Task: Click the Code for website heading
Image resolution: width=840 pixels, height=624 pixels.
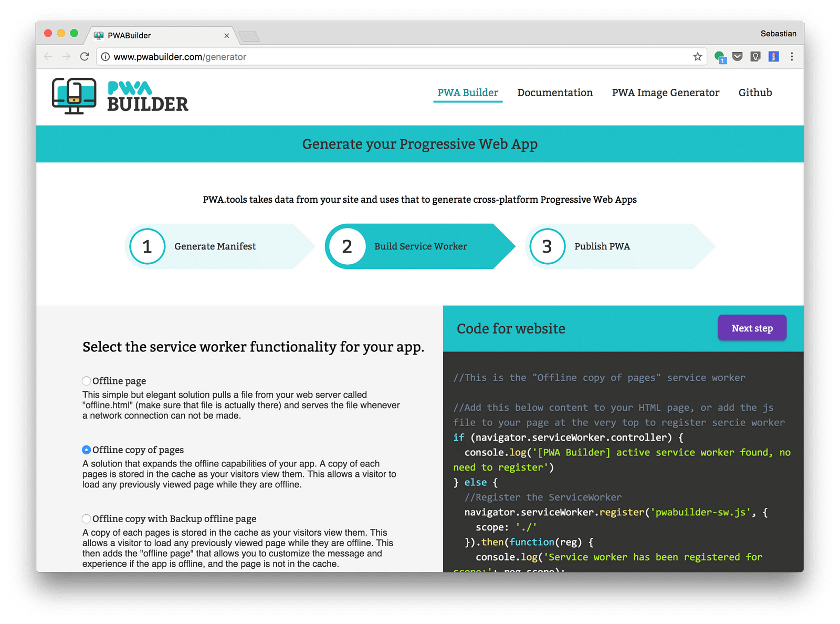Action: (x=511, y=329)
